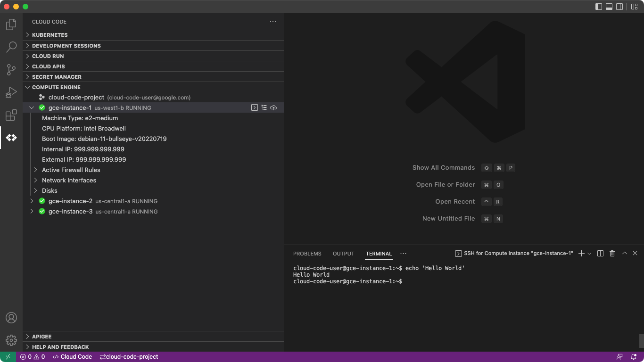Open the Source Control view
This screenshot has width=644, height=362.
(11, 70)
